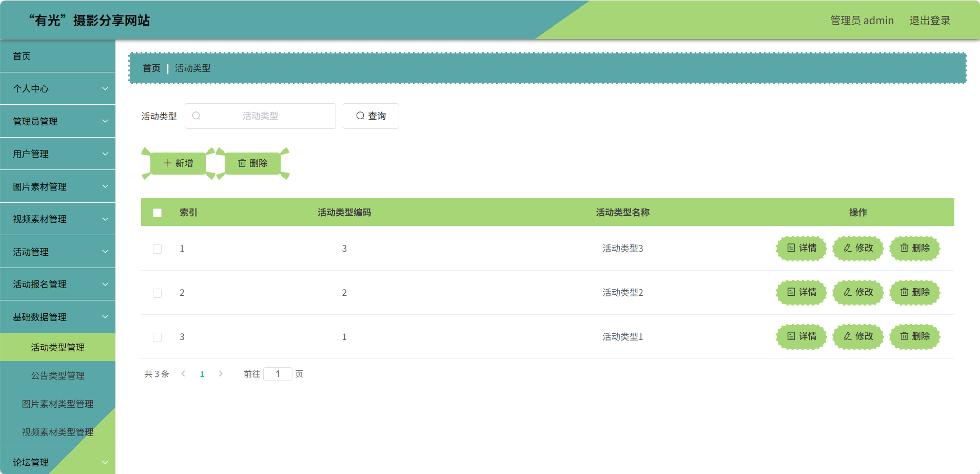Expand the 论坛管理 menu chevron
The width and height of the screenshot is (980, 474).
(x=105, y=463)
